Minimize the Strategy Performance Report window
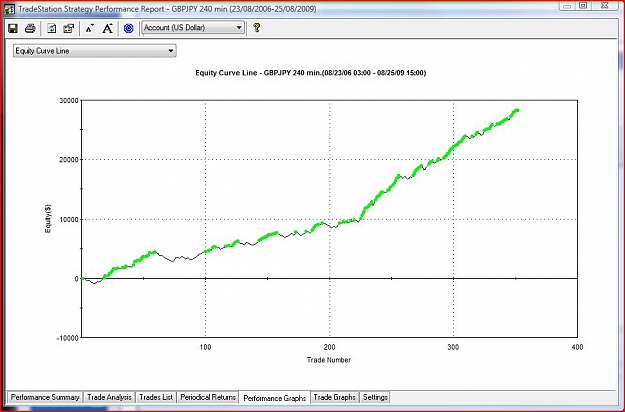Image resolution: width=625 pixels, height=412 pixels. click(x=567, y=6)
